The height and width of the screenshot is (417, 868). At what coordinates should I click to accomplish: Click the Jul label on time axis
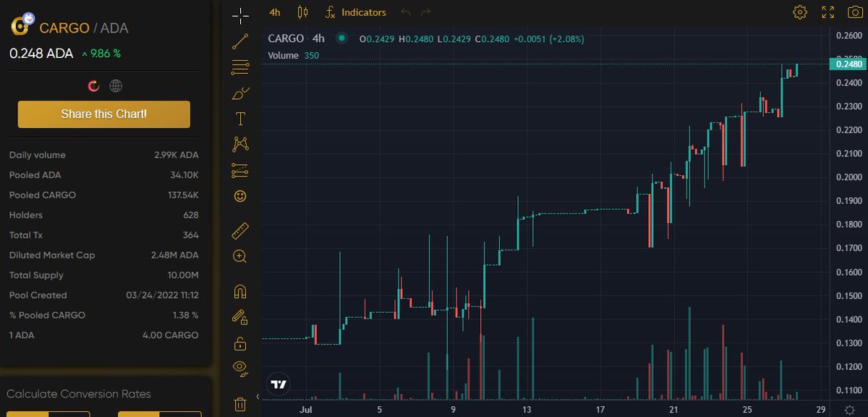point(305,410)
